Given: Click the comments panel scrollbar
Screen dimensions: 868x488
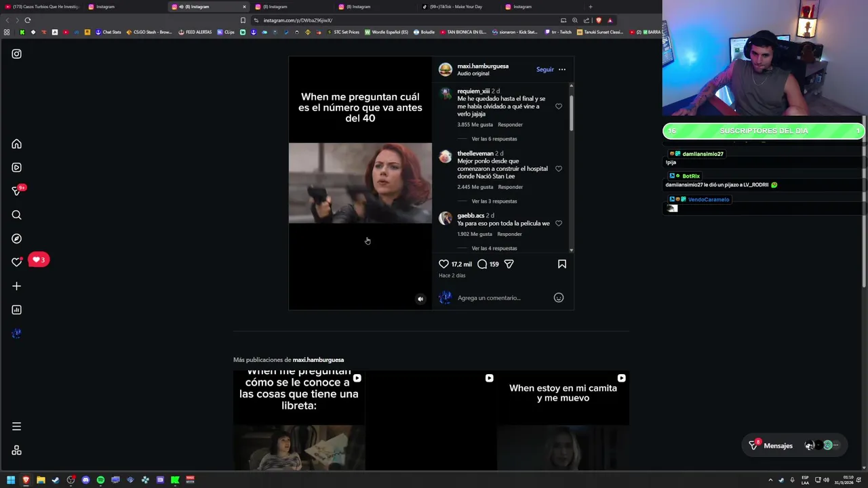Looking at the screenshot, I should [x=572, y=113].
